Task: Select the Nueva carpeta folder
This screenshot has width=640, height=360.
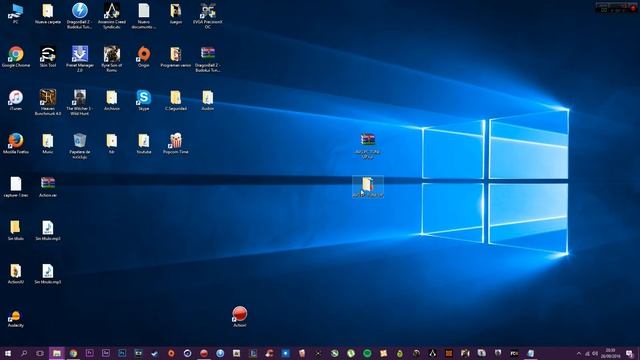Action: [48, 13]
